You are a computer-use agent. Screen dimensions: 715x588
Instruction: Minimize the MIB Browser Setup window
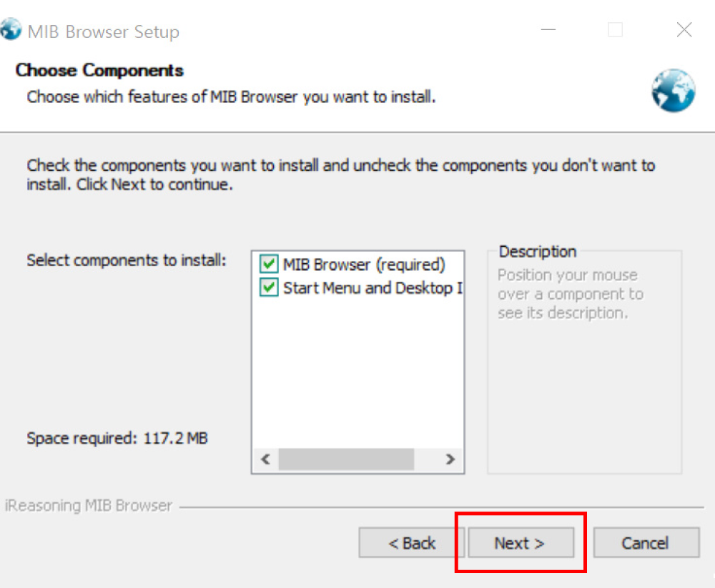click(548, 30)
